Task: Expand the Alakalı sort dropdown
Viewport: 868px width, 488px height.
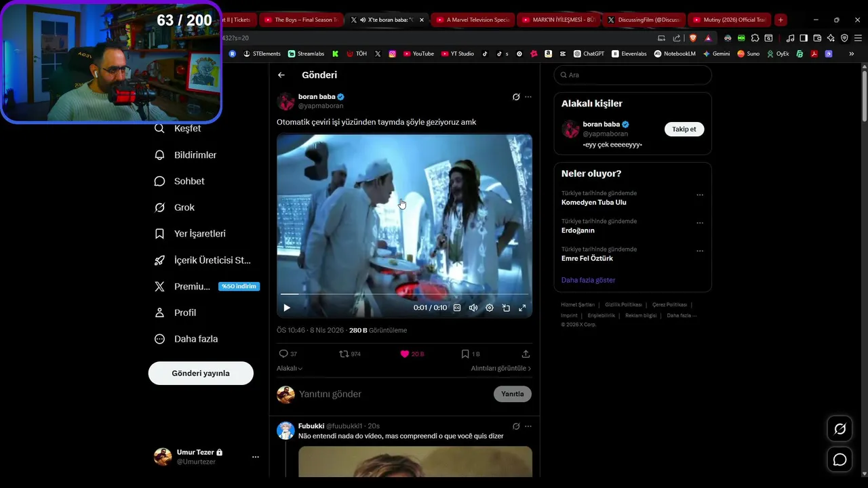Action: [290, 368]
